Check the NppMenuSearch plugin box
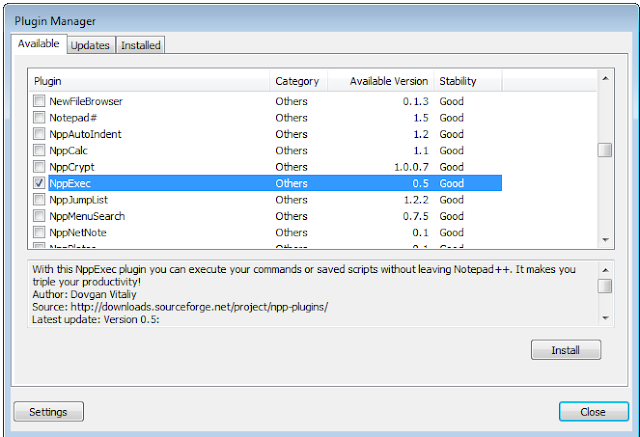Viewport: 640px width, 437px height. coord(39,216)
